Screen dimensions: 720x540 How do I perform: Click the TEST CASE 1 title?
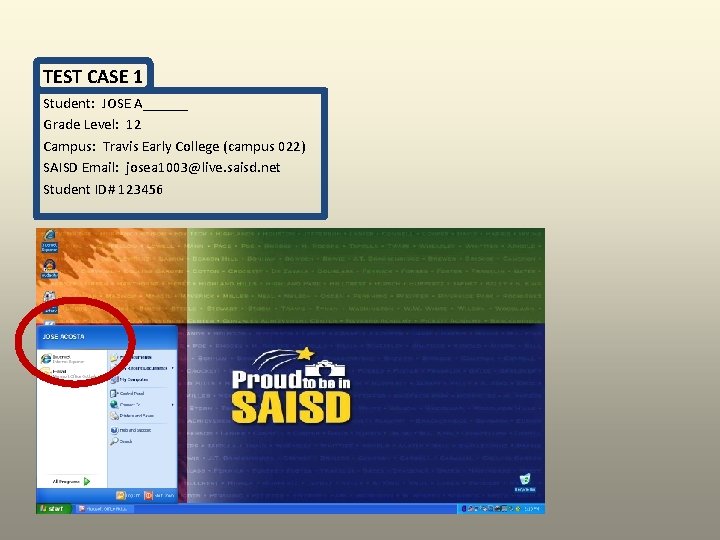click(x=93, y=77)
